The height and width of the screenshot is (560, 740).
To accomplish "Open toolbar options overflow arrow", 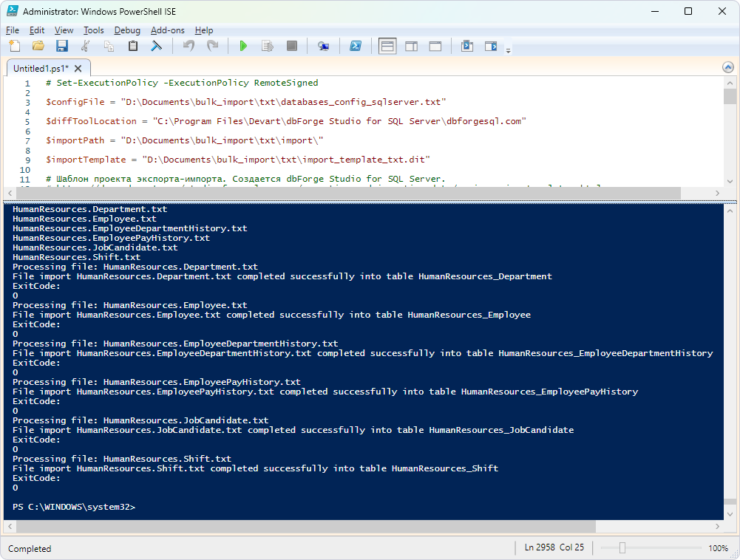I will click(x=509, y=50).
